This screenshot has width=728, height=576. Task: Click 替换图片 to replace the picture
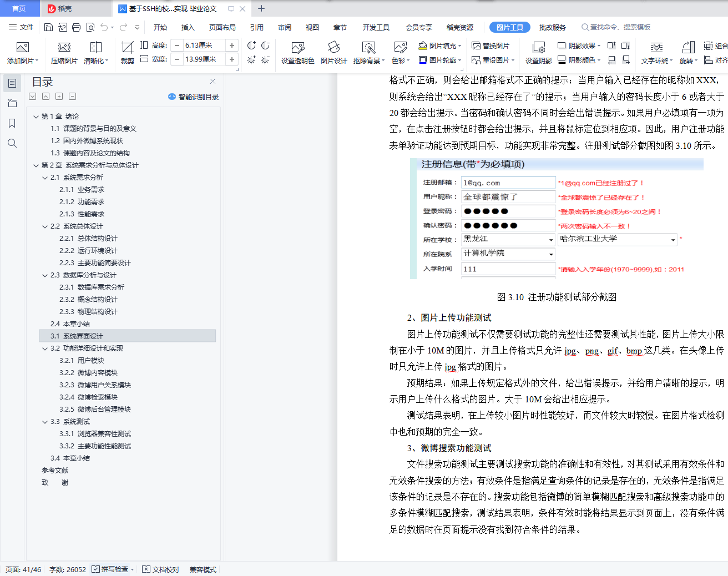click(x=491, y=46)
